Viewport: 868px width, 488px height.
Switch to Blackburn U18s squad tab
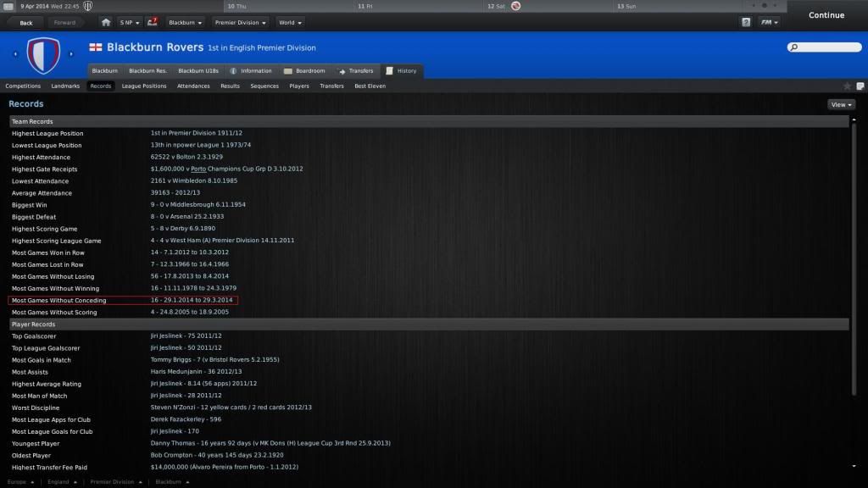(x=198, y=71)
